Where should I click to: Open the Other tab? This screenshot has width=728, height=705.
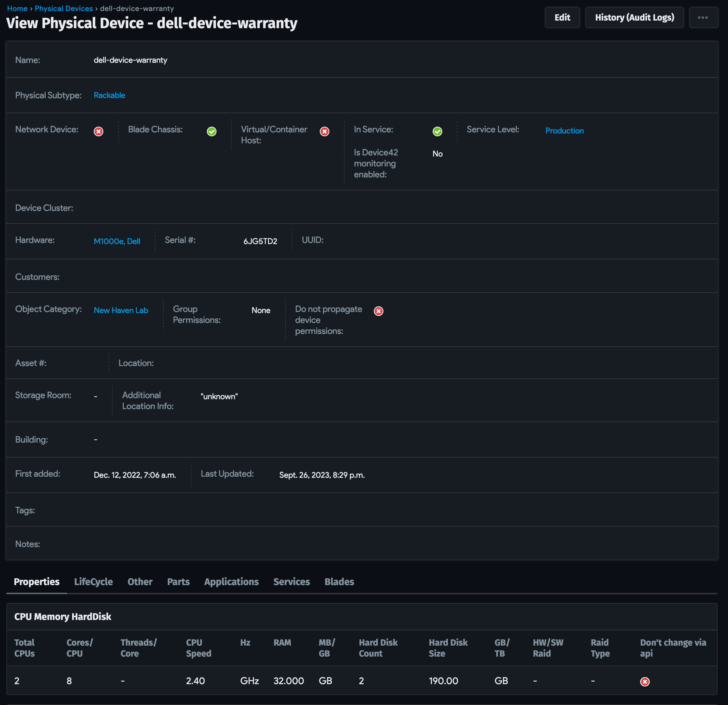pyautogui.click(x=140, y=582)
